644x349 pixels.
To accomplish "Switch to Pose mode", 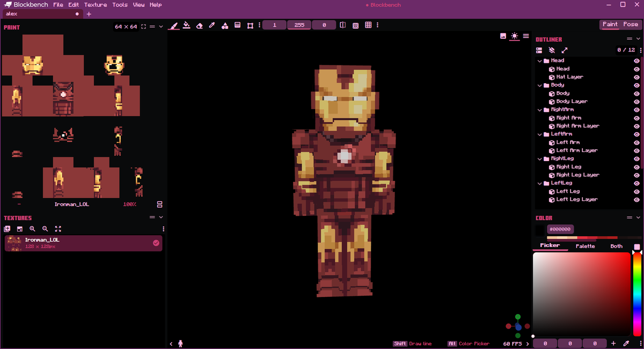I will point(631,25).
